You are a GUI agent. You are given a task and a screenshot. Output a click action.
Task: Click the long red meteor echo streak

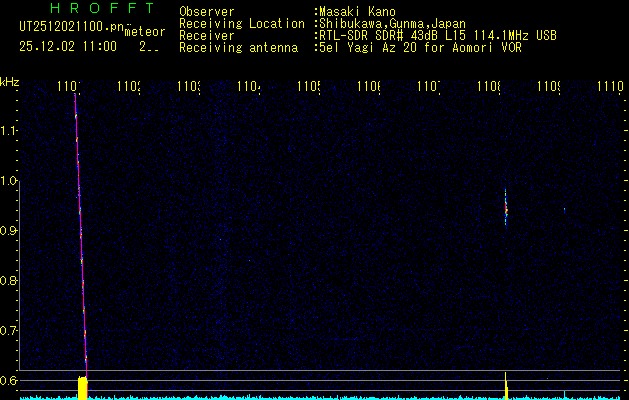coord(80,240)
